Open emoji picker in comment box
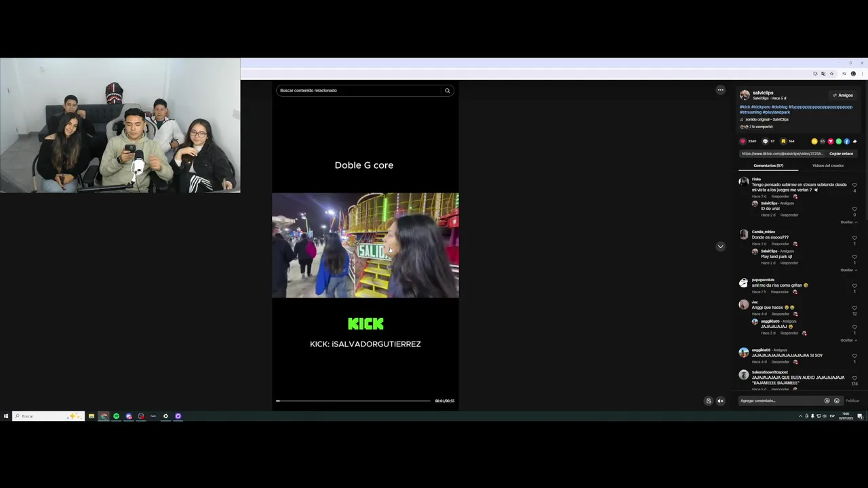The width and height of the screenshot is (868, 488). [836, 401]
